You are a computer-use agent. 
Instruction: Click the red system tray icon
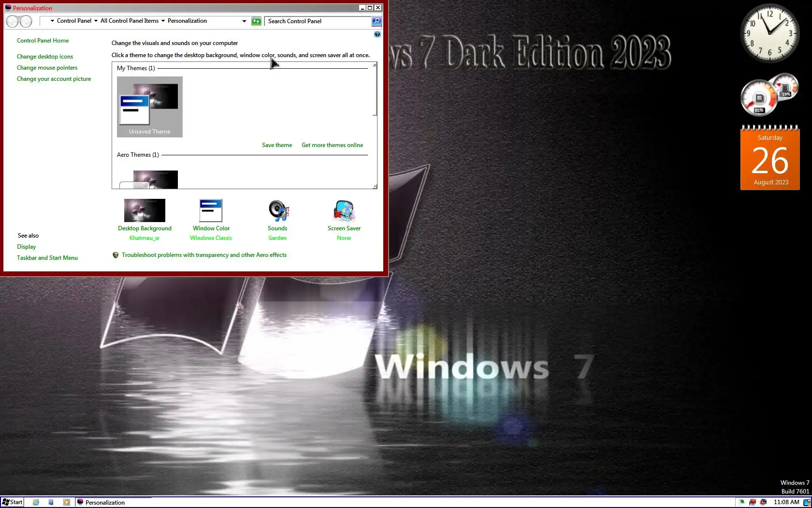coord(753,502)
